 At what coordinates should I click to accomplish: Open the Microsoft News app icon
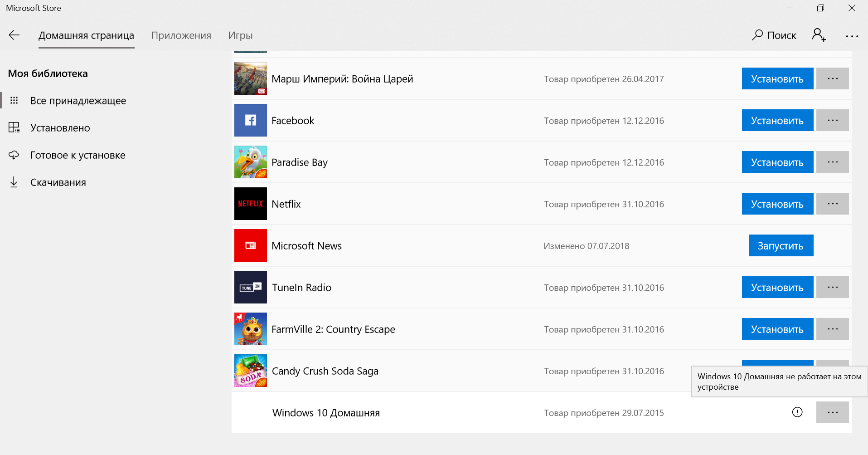click(x=251, y=245)
